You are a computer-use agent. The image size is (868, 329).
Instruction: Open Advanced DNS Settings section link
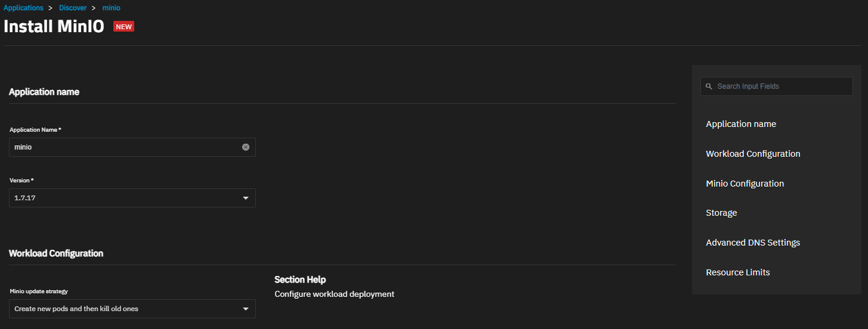(x=753, y=243)
